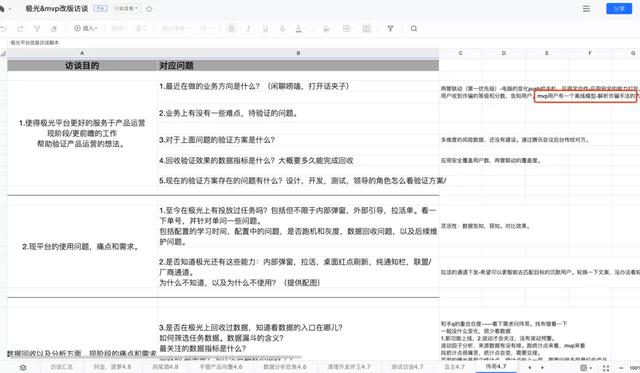Switch to the 伟哥4.7 sheet tab

(x=496, y=366)
